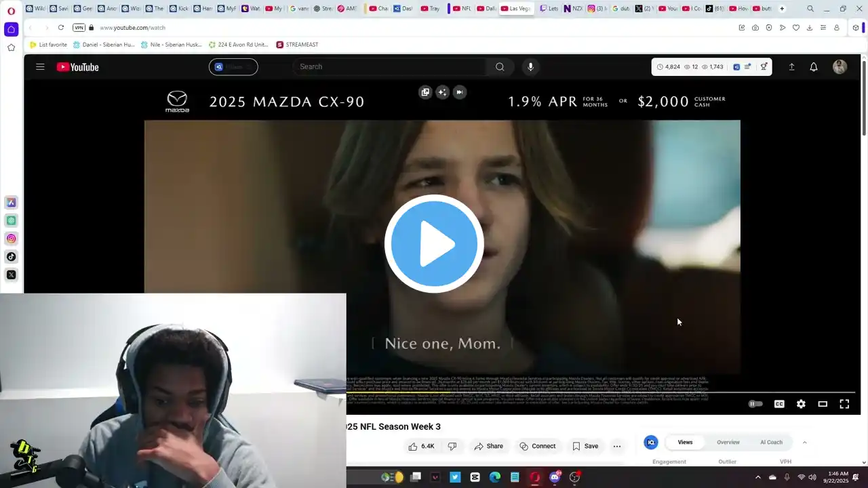Switch to theater mode
Screen dimensions: 868x488
click(823, 404)
